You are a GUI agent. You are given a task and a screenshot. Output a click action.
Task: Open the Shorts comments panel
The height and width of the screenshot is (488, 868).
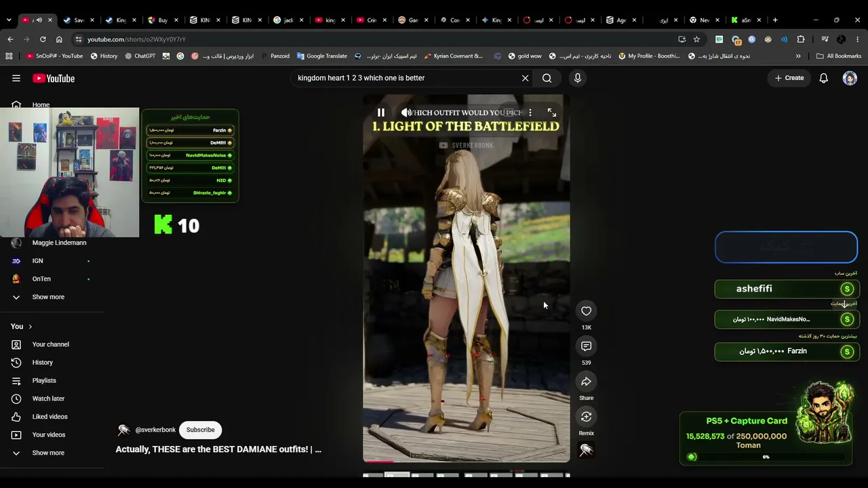coord(587,346)
